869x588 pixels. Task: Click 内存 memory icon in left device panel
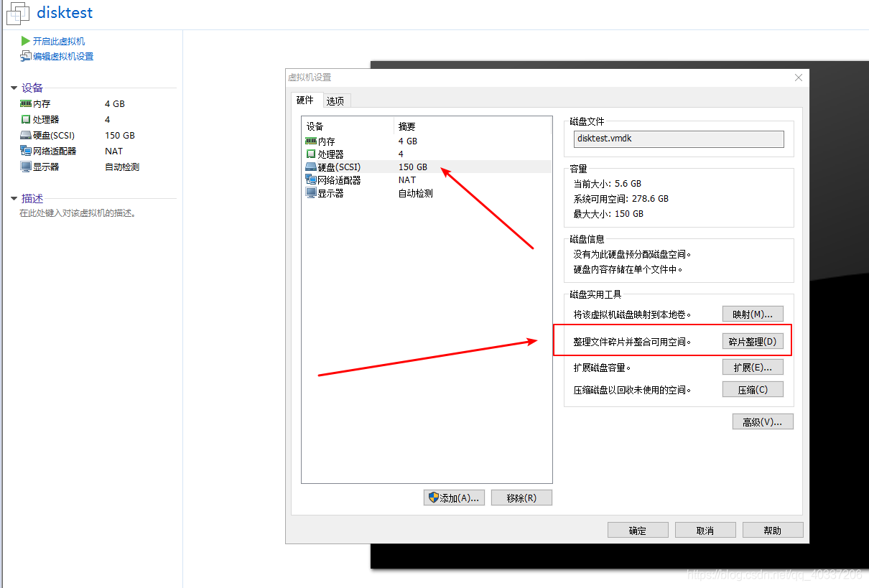26,104
